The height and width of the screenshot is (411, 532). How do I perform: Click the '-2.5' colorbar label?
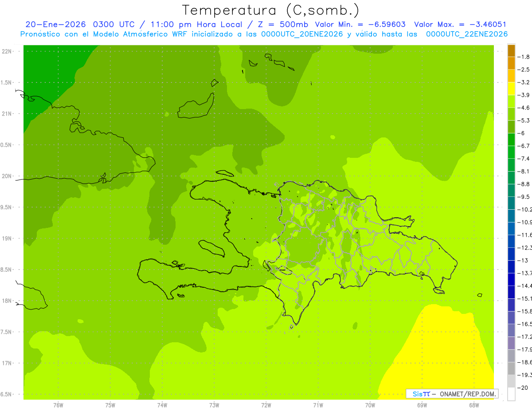pyautogui.click(x=524, y=70)
